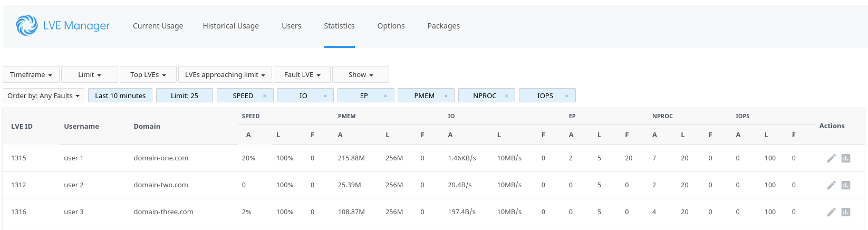Click the LVE Manager swirl logo
Image resolution: width=868 pixels, height=230 pixels.
tap(26, 25)
